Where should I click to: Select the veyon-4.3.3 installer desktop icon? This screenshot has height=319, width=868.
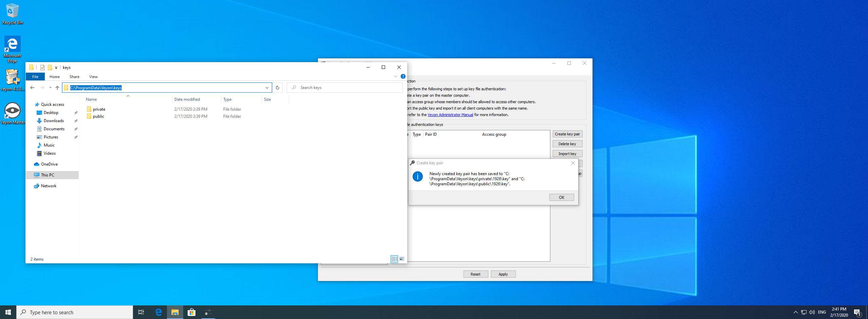(x=13, y=80)
